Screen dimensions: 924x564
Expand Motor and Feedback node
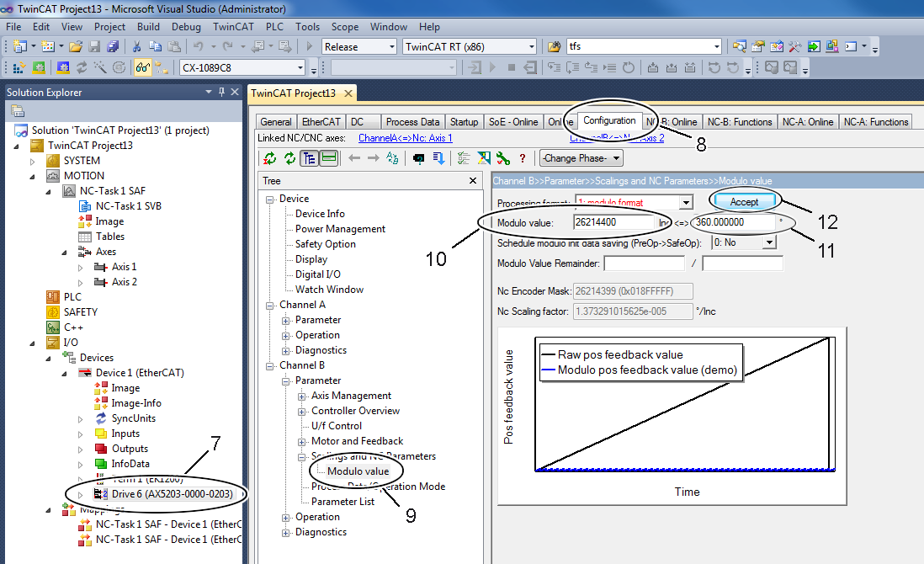click(x=302, y=442)
